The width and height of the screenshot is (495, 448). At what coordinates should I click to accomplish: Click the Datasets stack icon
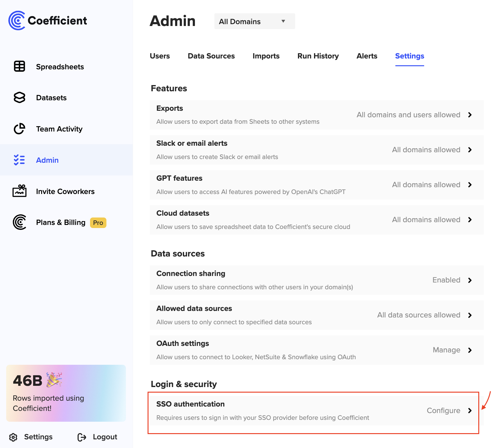tap(19, 98)
